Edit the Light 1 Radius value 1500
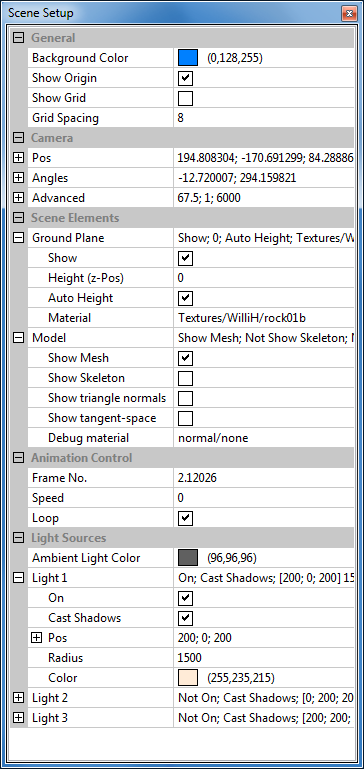 (263, 658)
